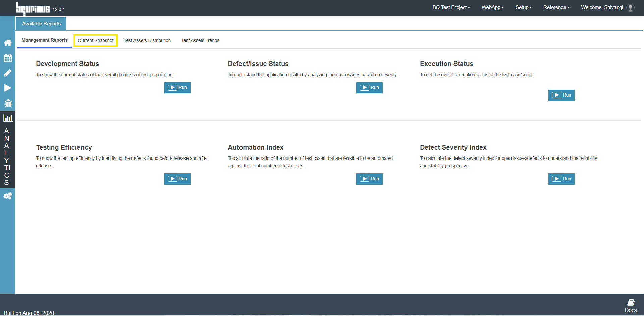
Task: Click the version number 12.0.1
Action: tap(59, 9)
